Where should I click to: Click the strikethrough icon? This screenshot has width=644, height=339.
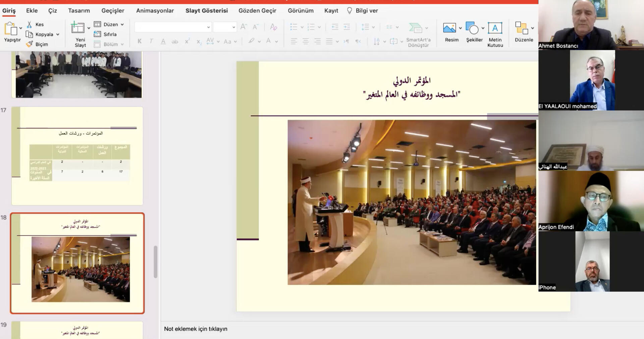pos(175,41)
